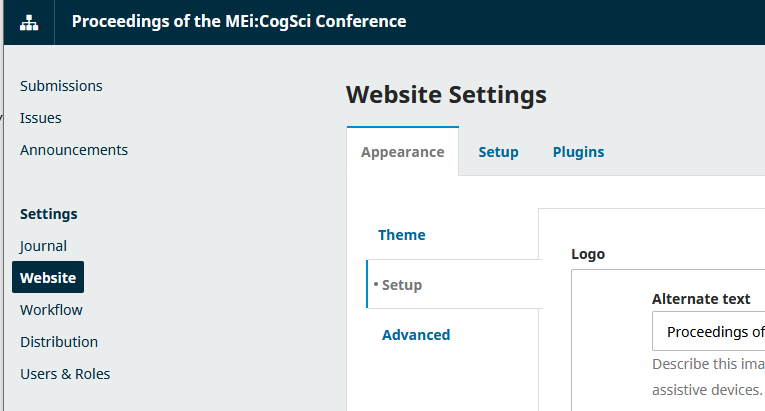The height and width of the screenshot is (411, 765).
Task: Open Users & Roles settings
Action: point(65,374)
